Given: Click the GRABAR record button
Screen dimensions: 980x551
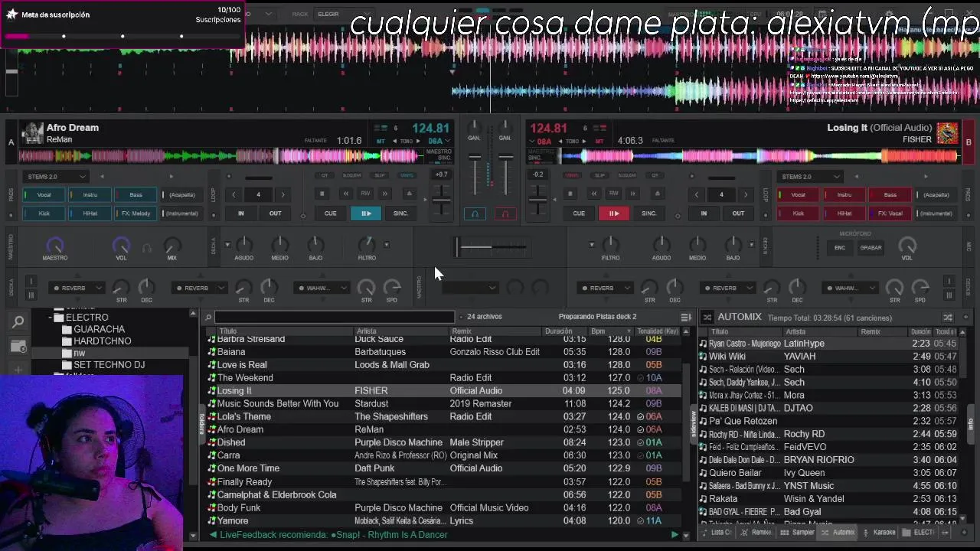Looking at the screenshot, I should click(871, 248).
